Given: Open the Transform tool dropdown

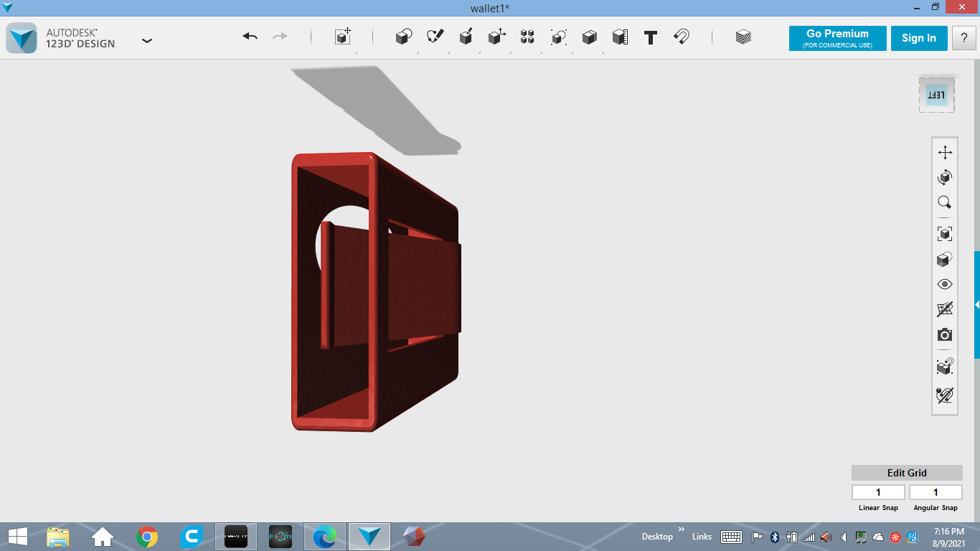Looking at the screenshot, I should click(343, 37).
